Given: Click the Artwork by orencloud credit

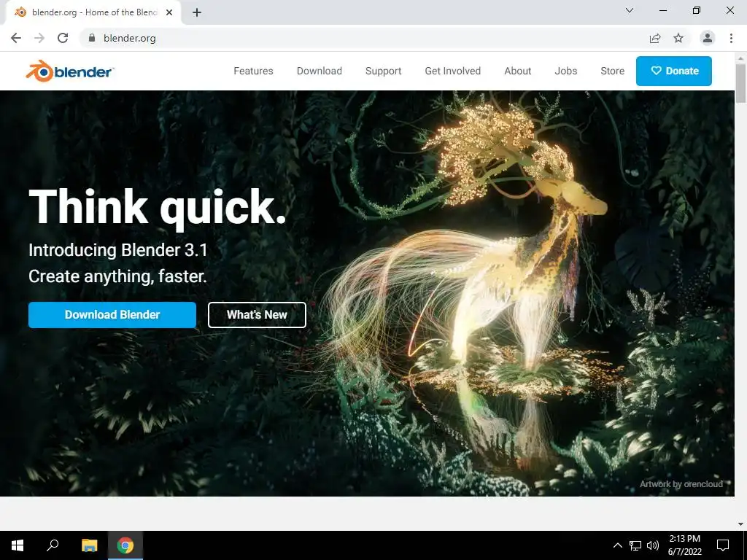Looking at the screenshot, I should pos(681,484).
